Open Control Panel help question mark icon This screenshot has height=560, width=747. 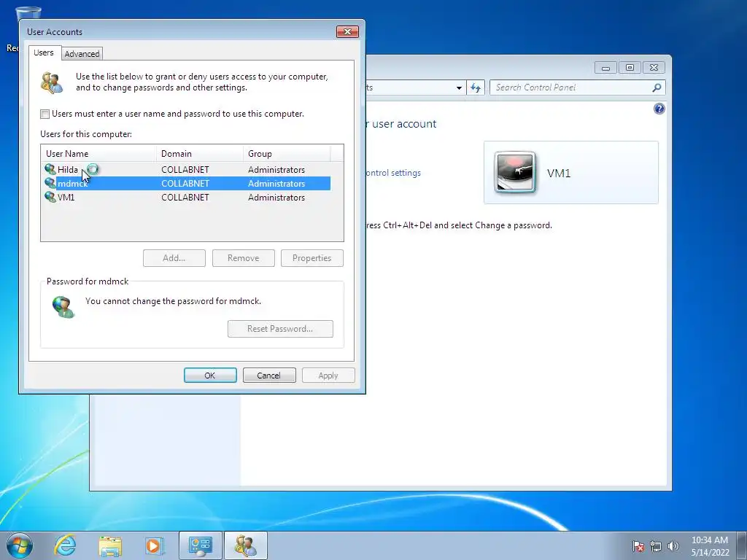tap(659, 109)
